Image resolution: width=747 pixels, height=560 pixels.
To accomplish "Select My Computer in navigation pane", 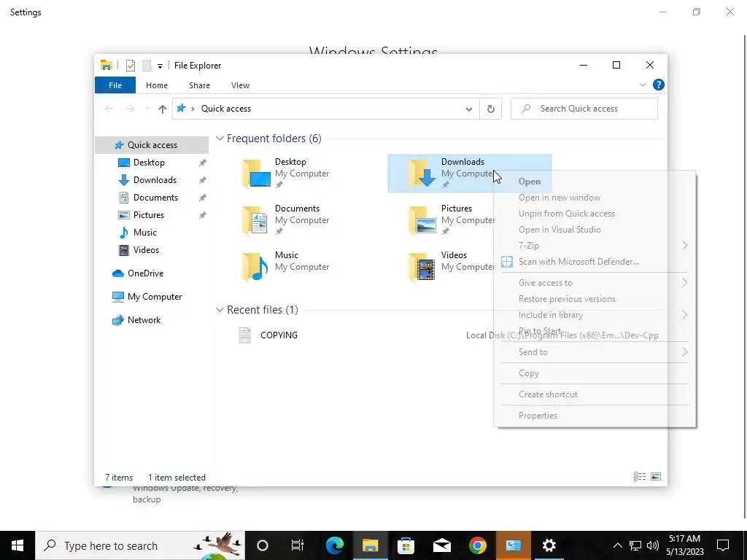I will [155, 297].
